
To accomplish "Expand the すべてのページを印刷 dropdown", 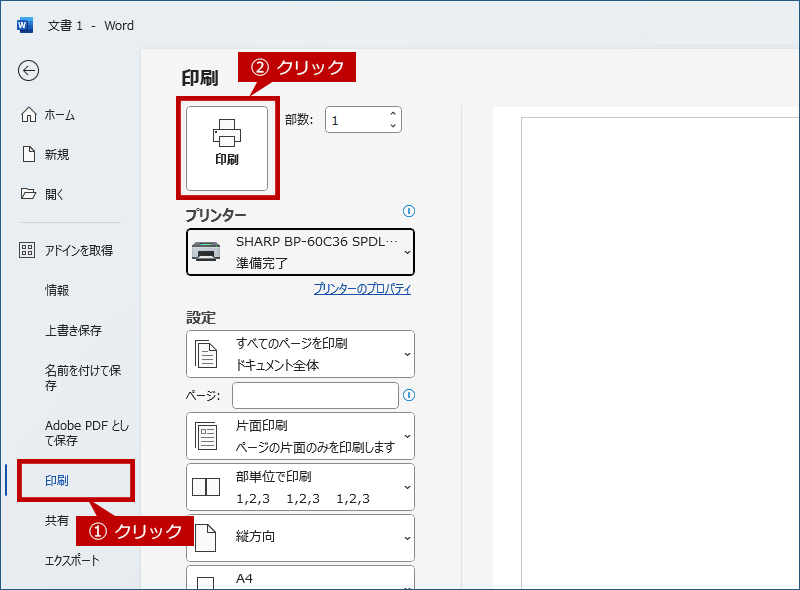I will [x=300, y=354].
